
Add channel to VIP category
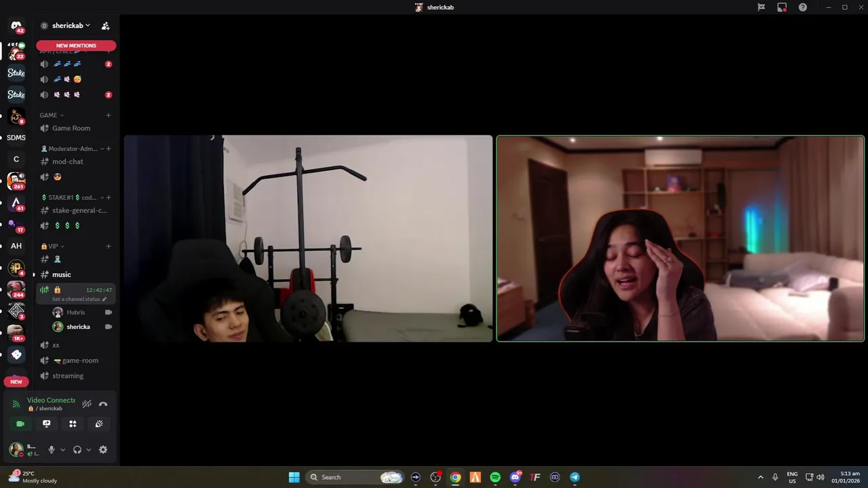[108, 246]
